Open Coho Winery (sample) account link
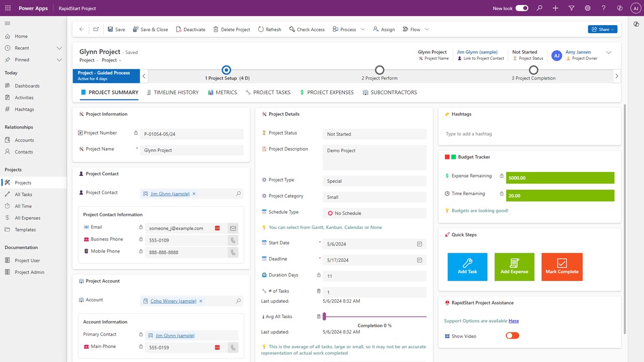This screenshot has width=644, height=362. (173, 301)
